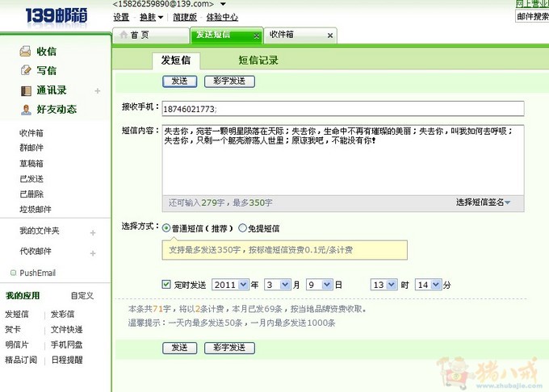
Task: Open the 手机网盘 application link
Action: click(x=66, y=344)
